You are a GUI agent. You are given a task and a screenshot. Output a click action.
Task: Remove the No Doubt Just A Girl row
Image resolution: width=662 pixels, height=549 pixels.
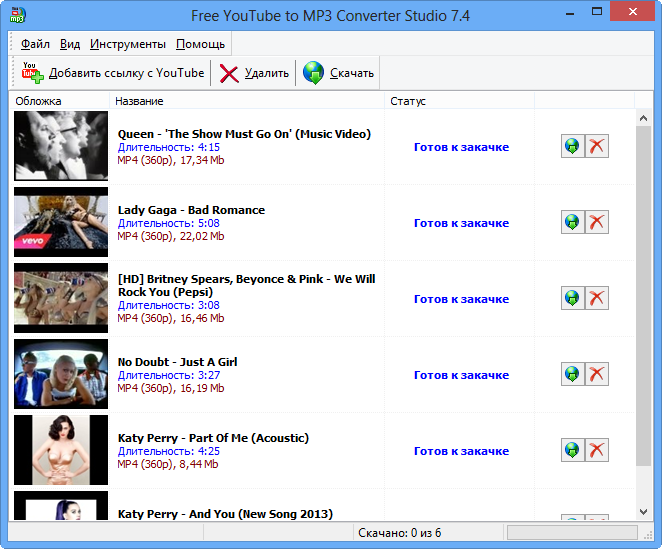coord(597,374)
